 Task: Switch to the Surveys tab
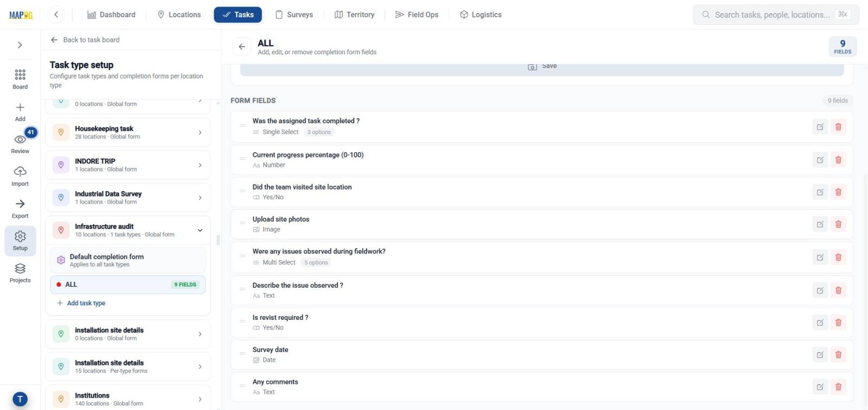294,15
